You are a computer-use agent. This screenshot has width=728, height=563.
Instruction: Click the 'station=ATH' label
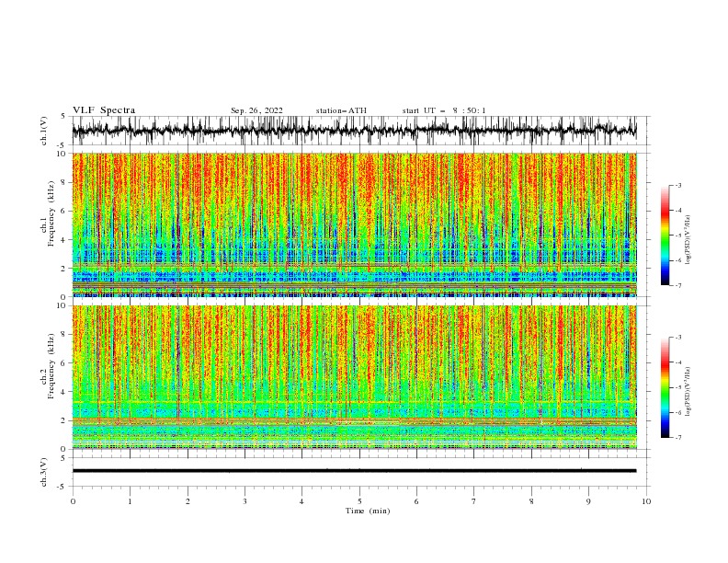tap(341, 110)
